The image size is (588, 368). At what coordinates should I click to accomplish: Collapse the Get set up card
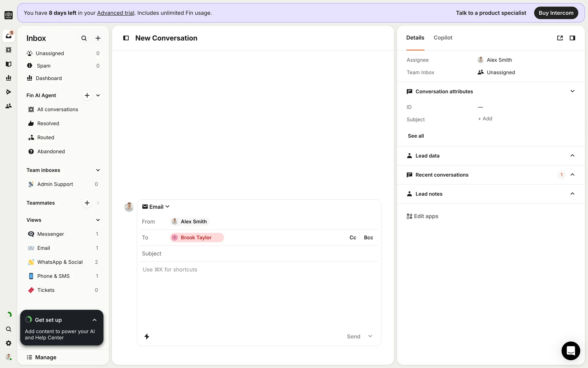click(94, 320)
